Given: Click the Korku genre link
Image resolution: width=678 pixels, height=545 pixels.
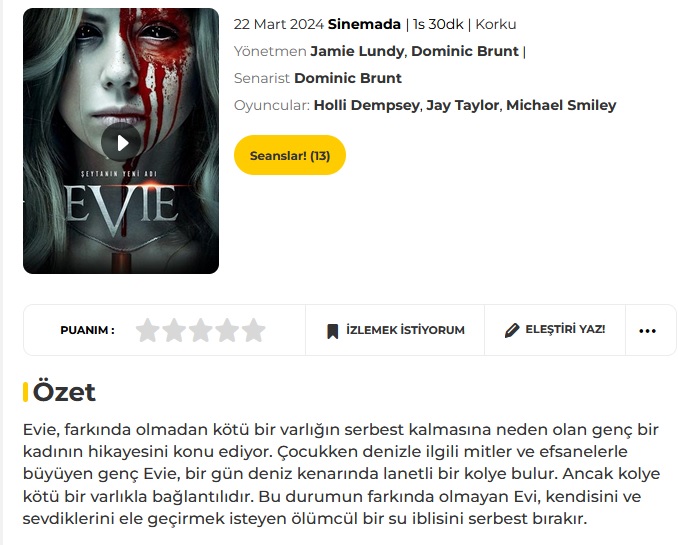Looking at the screenshot, I should pyautogui.click(x=496, y=24).
